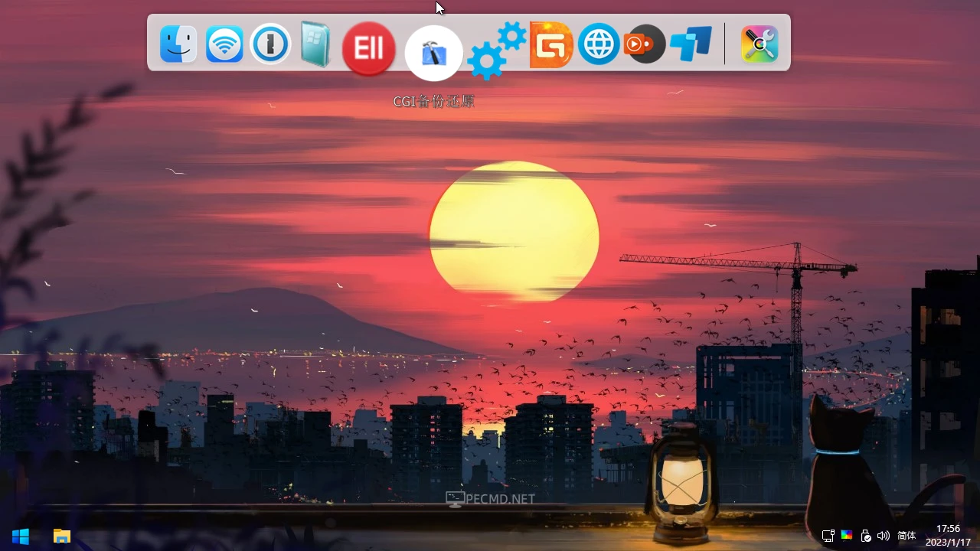This screenshot has height=551, width=980.
Task: Open the red EII dock icon
Action: [x=368, y=48]
